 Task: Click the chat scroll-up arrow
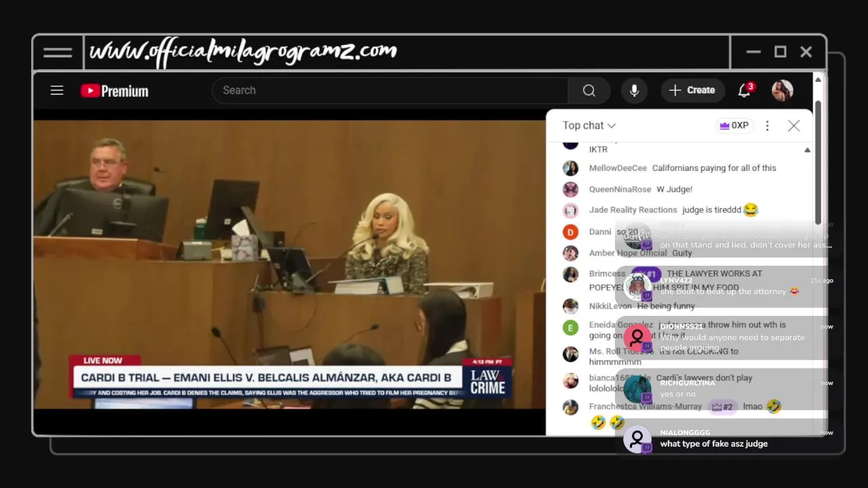pyautogui.click(x=807, y=150)
